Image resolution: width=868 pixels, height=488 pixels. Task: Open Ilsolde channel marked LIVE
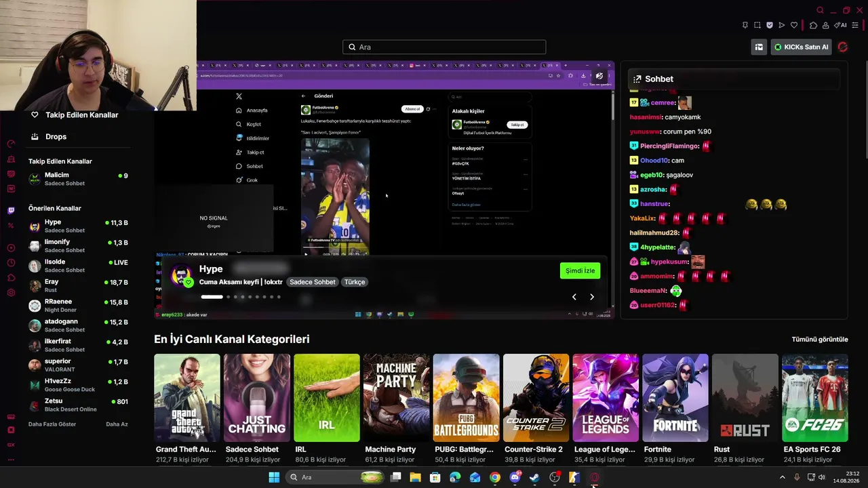tap(78, 266)
